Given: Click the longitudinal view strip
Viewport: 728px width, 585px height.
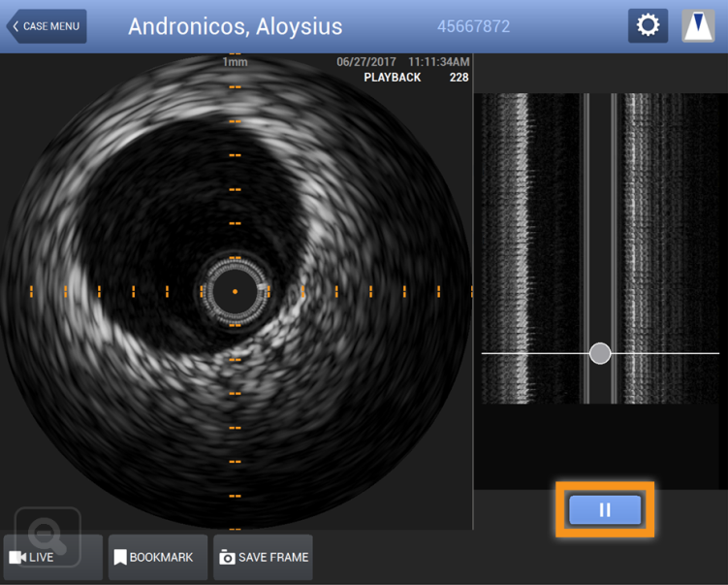Looking at the screenshot, I should pyautogui.click(x=600, y=248).
